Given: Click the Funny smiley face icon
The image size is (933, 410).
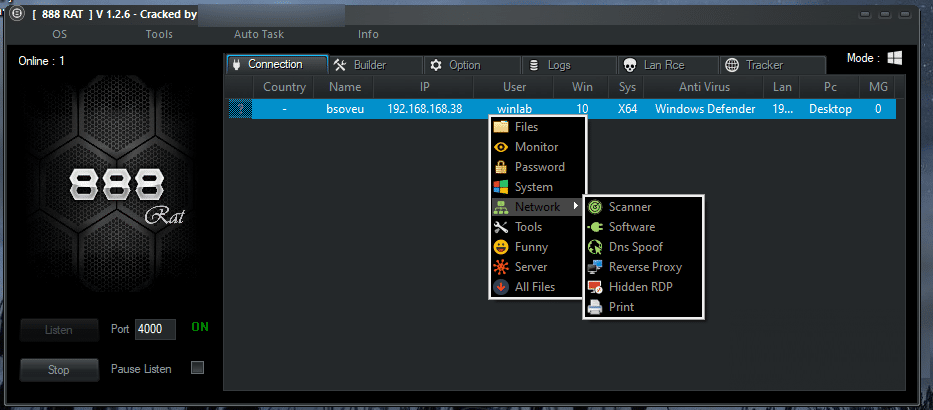Looking at the screenshot, I should click(501, 247).
